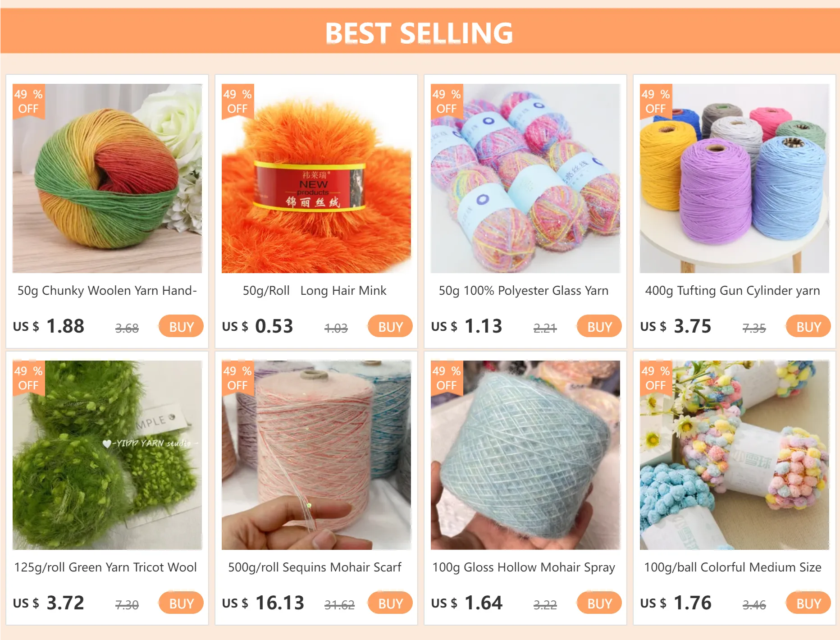
Task: Open the orange Long Hair Mink yarn image
Action: [x=316, y=178]
